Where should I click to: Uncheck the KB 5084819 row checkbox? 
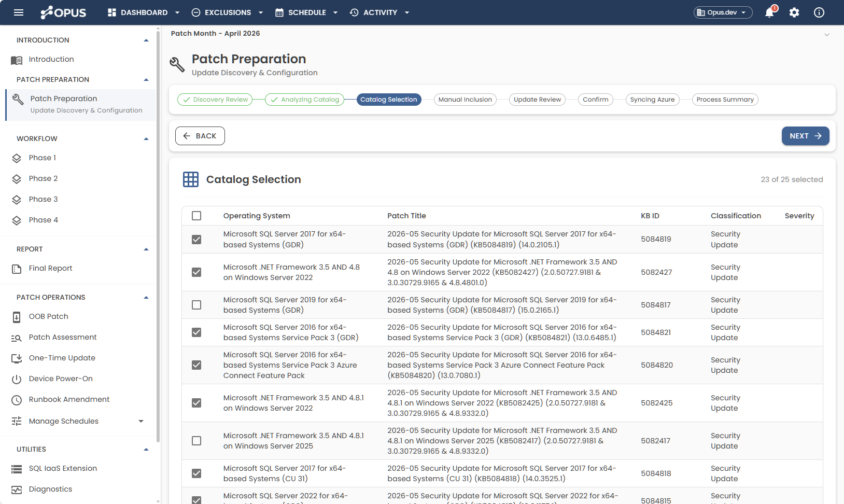click(196, 240)
